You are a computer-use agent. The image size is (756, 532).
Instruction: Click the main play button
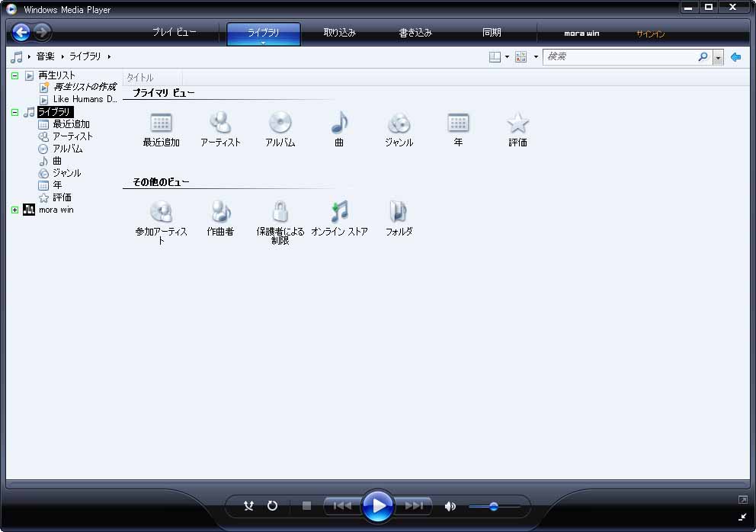coord(377,506)
